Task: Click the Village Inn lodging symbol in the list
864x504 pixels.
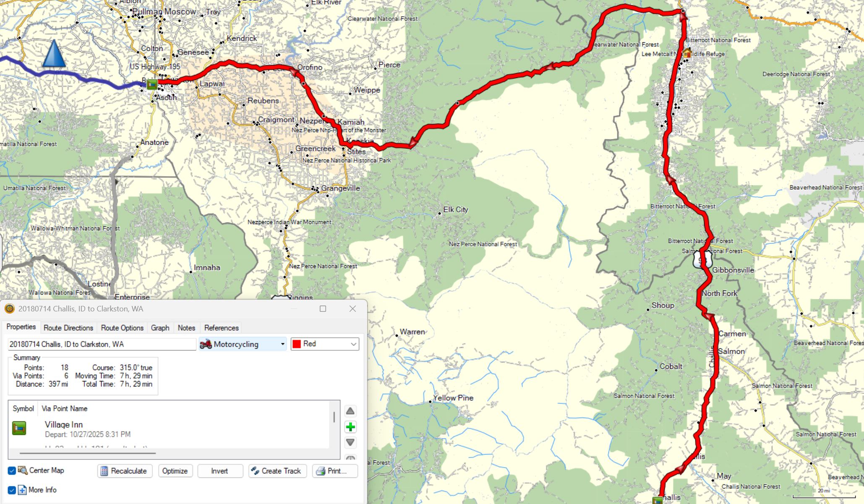Action: 19,428
